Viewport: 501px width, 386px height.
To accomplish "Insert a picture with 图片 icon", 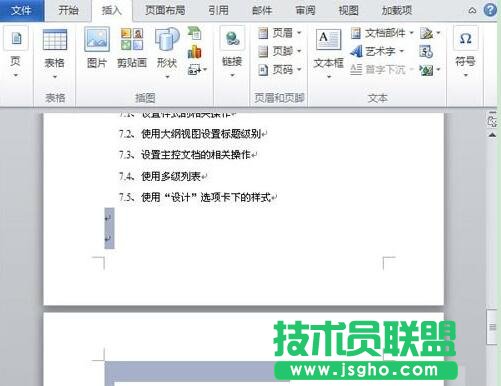I will (97, 39).
